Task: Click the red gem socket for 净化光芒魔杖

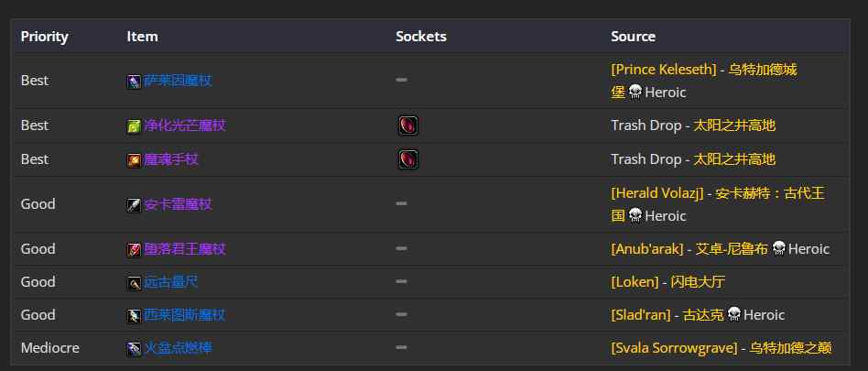Action: pos(408,125)
